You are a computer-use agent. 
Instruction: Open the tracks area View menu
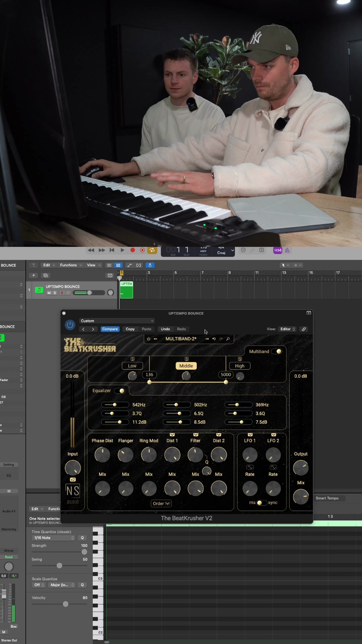click(94, 265)
